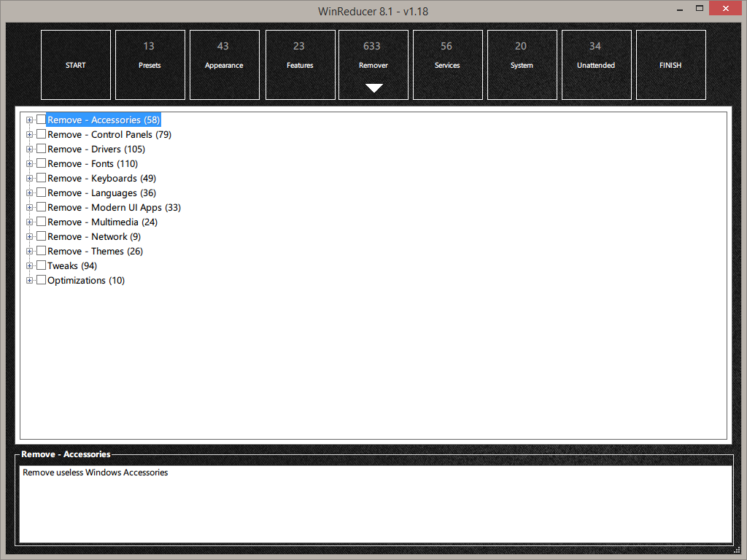Viewport: 747px width, 560px height.
Task: Select the 'Remove - Drivers (105)' row
Action: 96,149
